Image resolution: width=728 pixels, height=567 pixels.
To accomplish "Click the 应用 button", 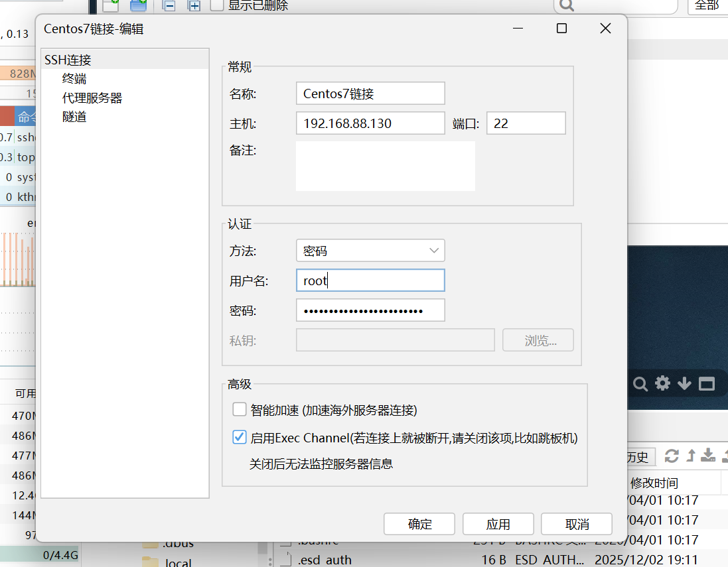I will pos(498,524).
